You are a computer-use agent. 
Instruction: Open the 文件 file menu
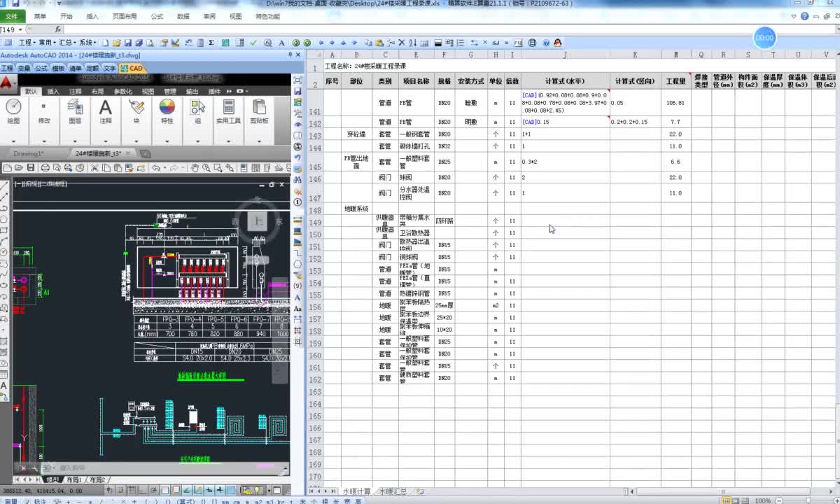(12, 16)
